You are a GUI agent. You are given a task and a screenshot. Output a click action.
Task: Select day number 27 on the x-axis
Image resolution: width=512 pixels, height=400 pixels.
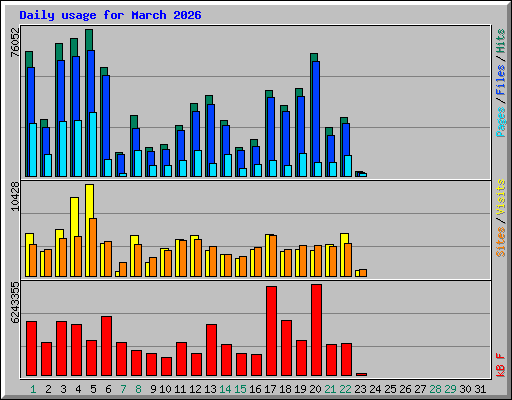click(420, 389)
